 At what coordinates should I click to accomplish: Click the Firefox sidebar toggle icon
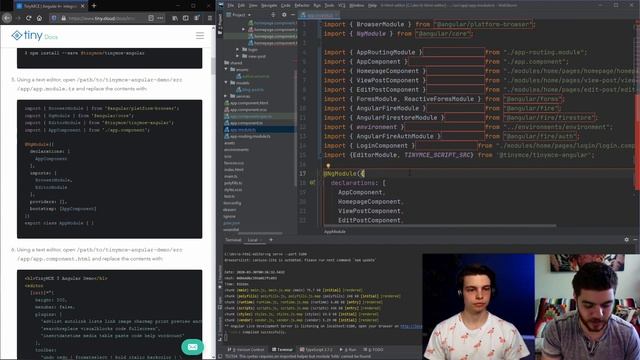186,18
